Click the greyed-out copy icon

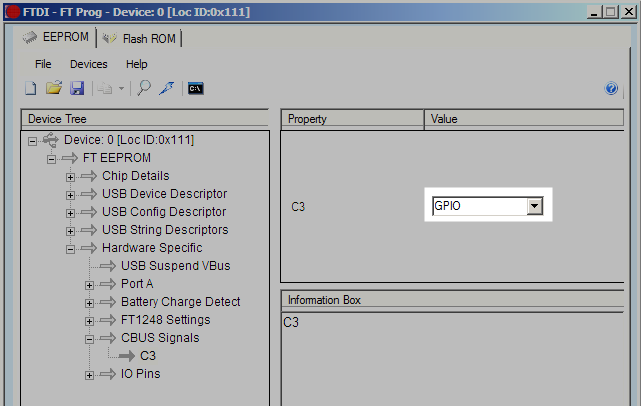[x=105, y=88]
